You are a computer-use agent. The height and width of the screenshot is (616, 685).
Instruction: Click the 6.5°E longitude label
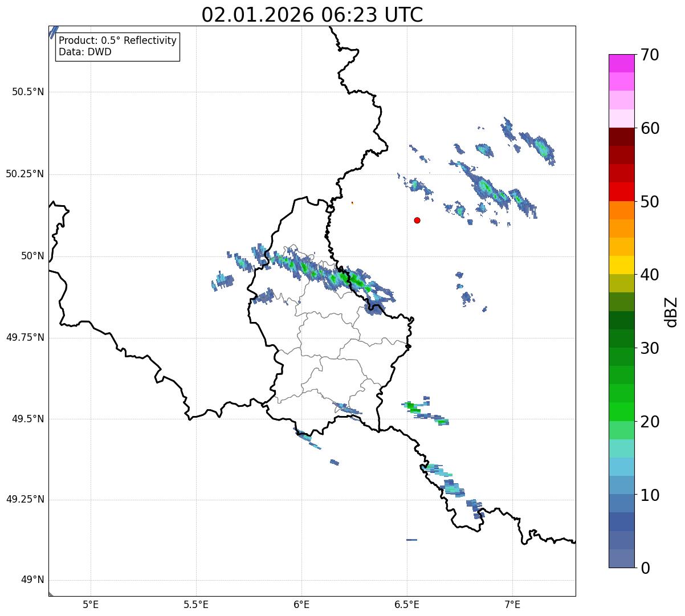click(x=407, y=605)
